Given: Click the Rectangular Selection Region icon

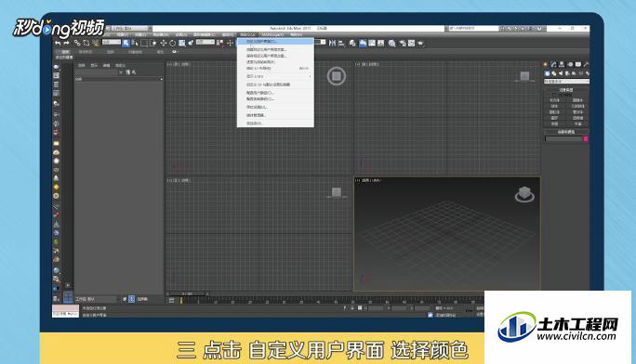Looking at the screenshot, I should 144,43.
